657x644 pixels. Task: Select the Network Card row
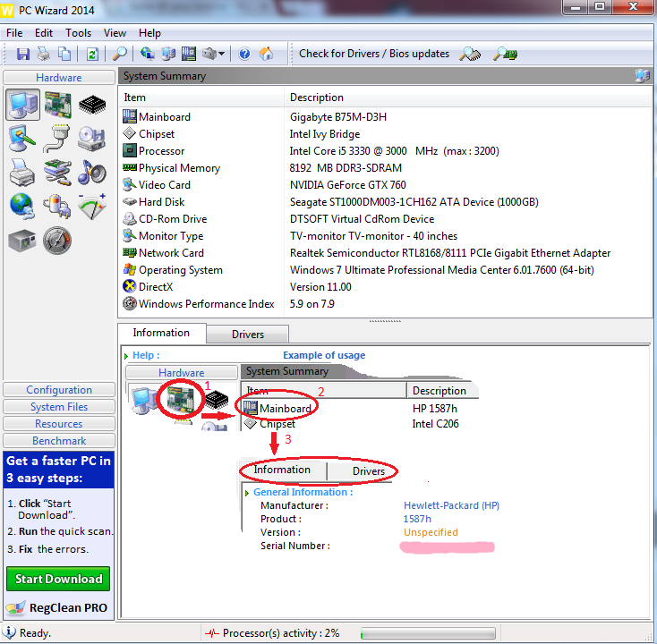point(386,253)
